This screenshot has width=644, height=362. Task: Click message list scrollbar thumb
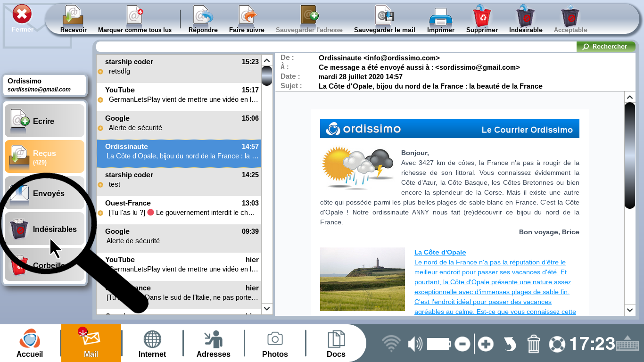click(267, 76)
